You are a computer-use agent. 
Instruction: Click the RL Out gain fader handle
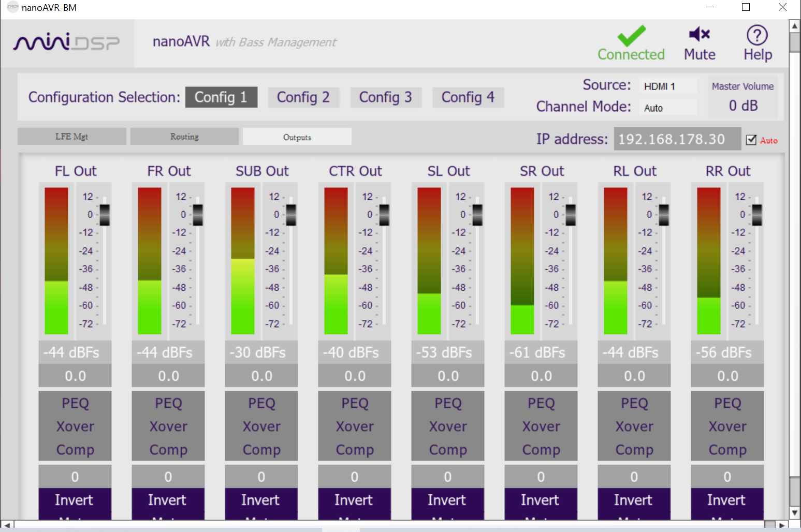664,215
